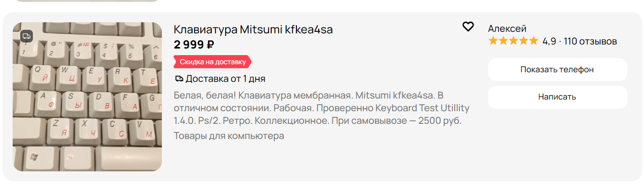Viewport: 644px width, 186px height.
Task: Click the fifth star of the seller rating
Action: (533, 41)
